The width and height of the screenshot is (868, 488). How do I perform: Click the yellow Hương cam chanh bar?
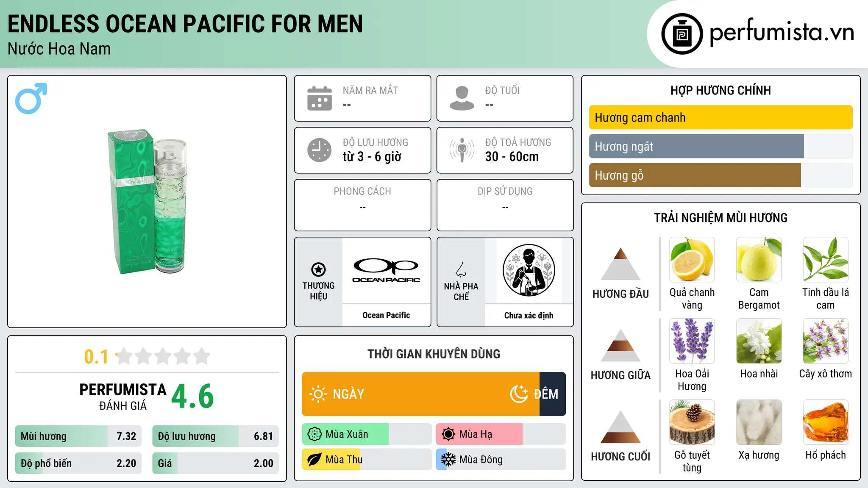tap(721, 117)
